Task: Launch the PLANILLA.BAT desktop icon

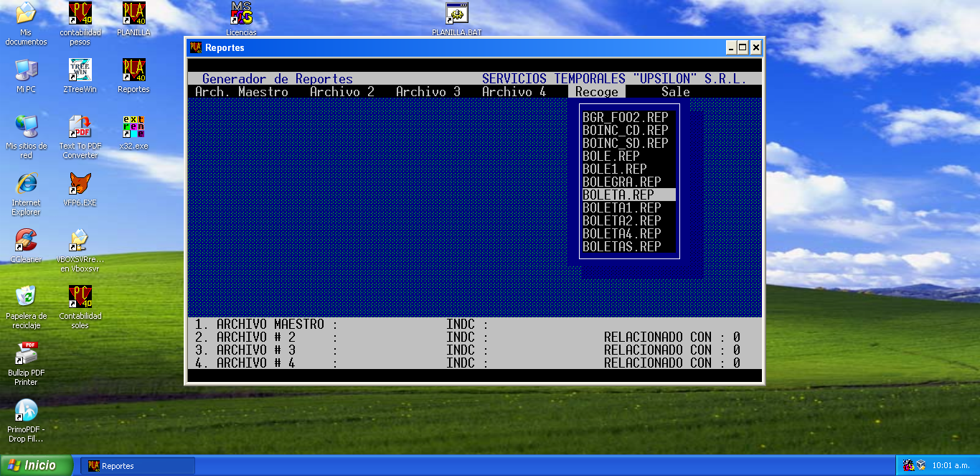Action: click(x=456, y=19)
